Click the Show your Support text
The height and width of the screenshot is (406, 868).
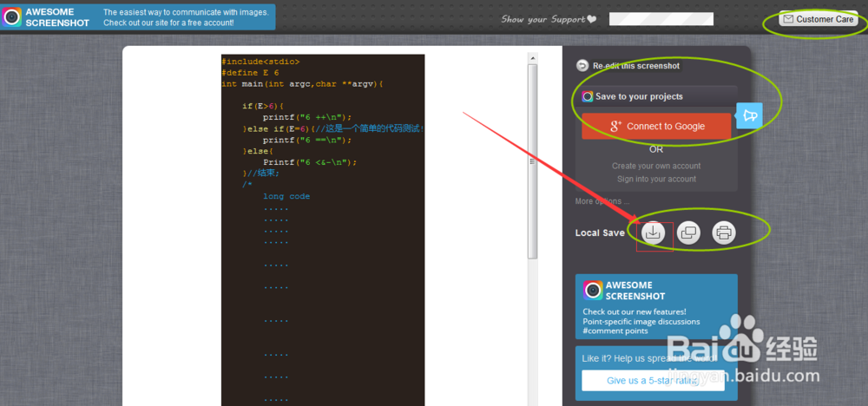pos(543,19)
